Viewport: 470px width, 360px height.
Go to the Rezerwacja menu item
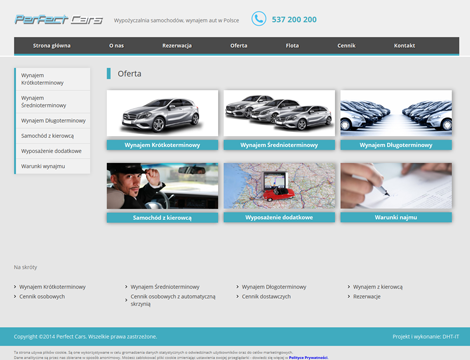click(x=177, y=46)
